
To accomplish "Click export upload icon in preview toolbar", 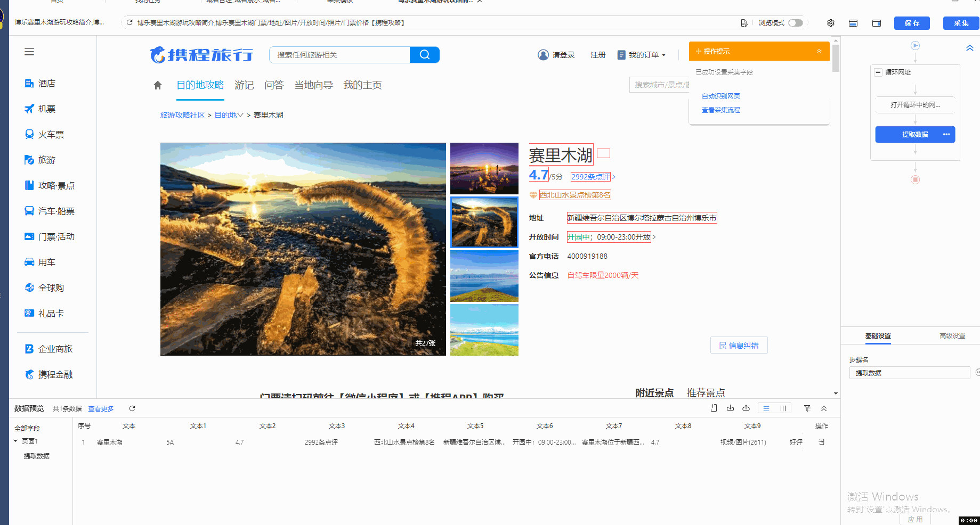I will (746, 408).
